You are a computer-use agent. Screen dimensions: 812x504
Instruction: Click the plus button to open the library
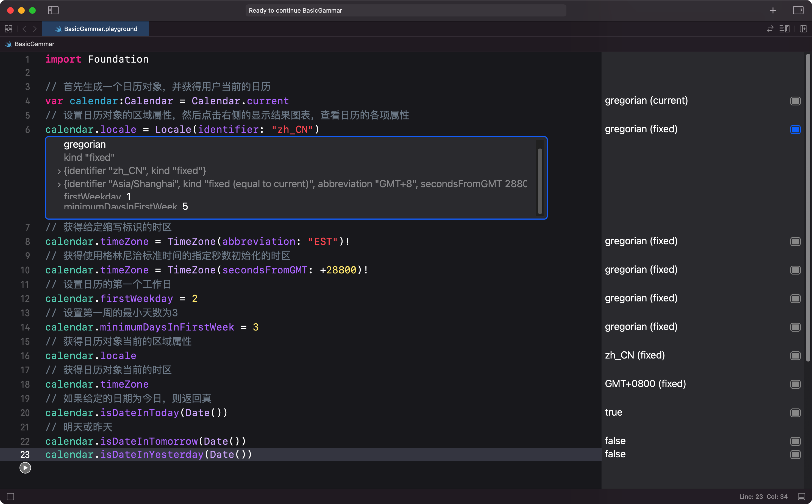coord(773,11)
